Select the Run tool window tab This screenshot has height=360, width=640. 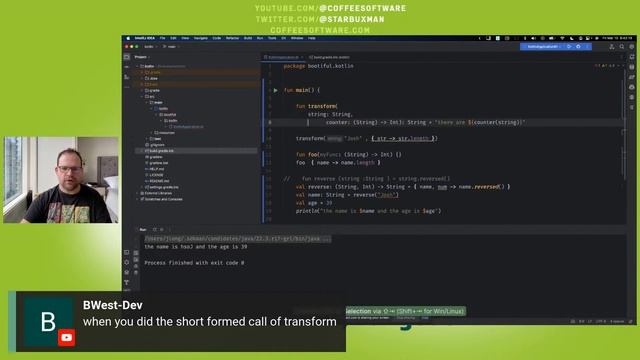click(x=143, y=230)
